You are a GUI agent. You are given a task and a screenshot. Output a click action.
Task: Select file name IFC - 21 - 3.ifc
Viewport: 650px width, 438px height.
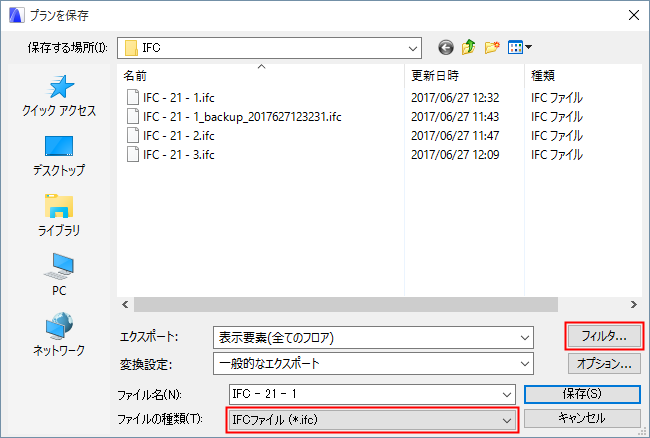tap(179, 155)
